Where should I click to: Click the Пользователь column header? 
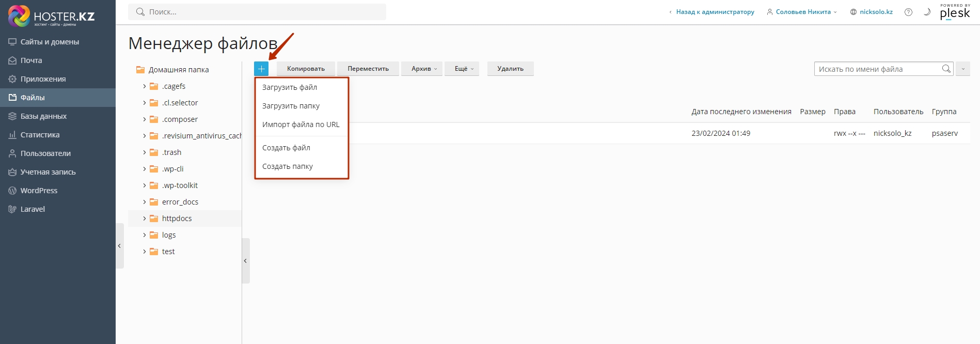[898, 112]
